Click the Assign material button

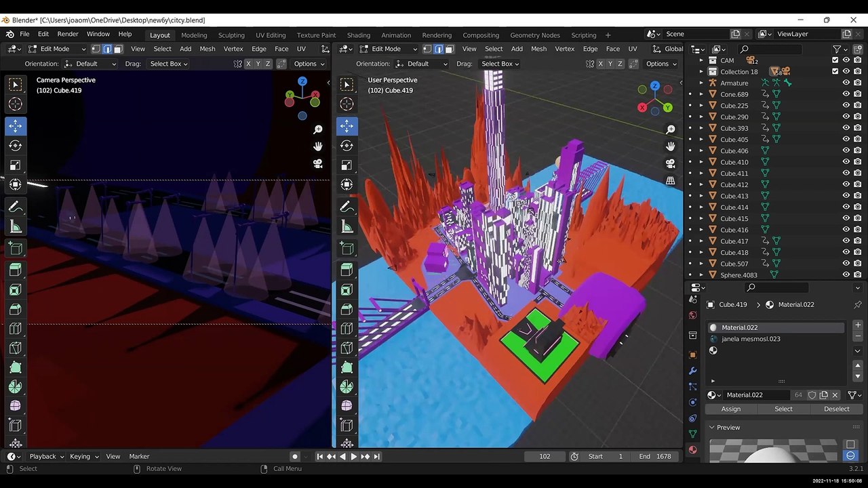pyautogui.click(x=730, y=409)
